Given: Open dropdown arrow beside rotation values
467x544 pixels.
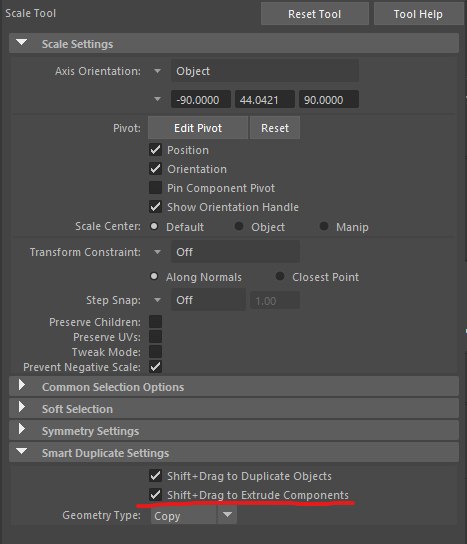Looking at the screenshot, I should 157,100.
